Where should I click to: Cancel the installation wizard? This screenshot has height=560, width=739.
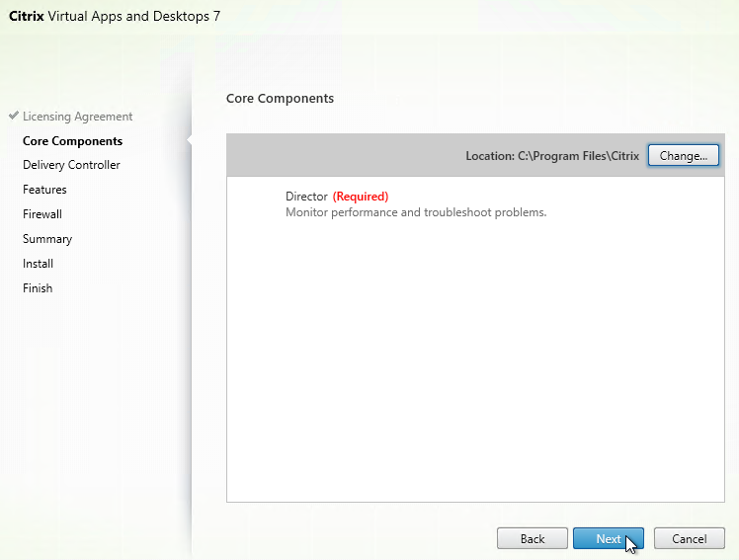point(689,538)
